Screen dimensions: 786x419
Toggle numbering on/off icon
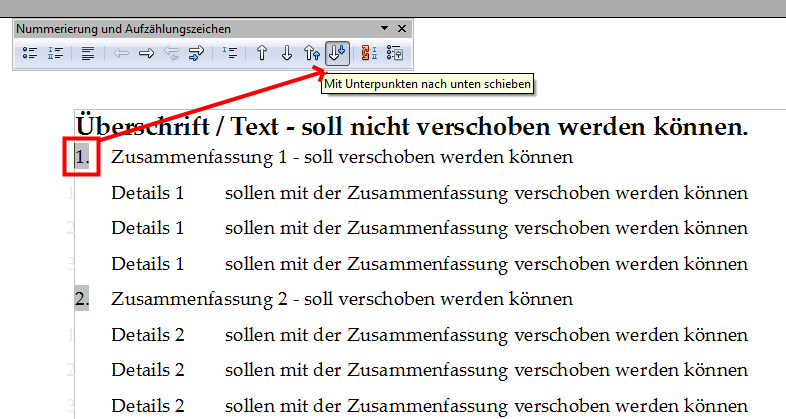(x=55, y=53)
